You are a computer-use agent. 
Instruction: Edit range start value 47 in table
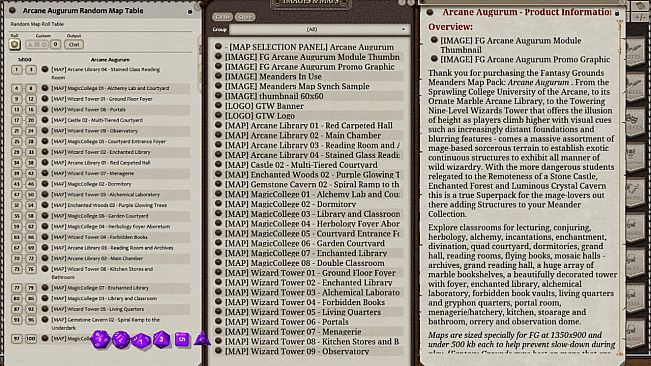16,194
